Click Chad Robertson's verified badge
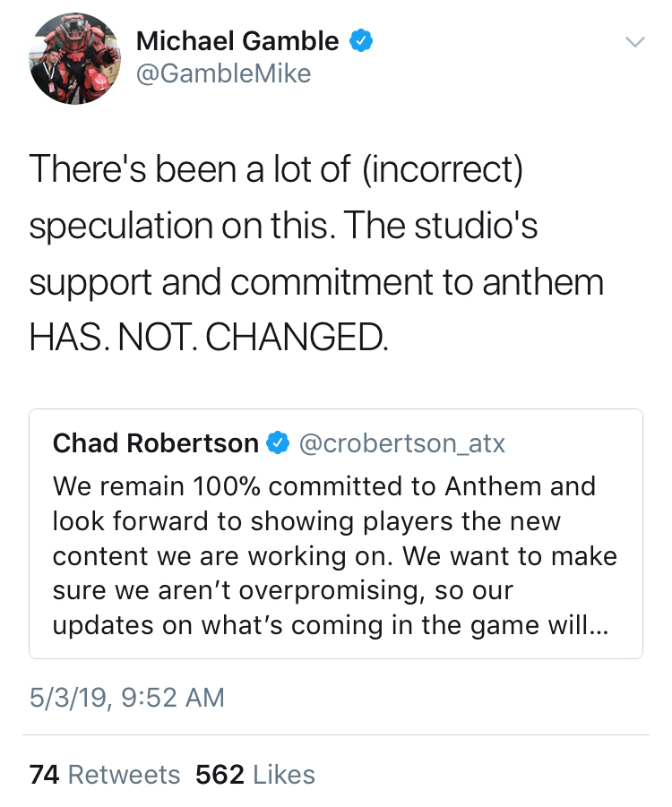This screenshot has width=672, height=807. [278, 443]
